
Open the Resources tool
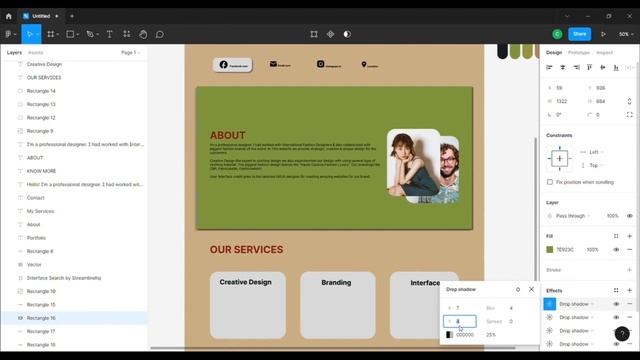tap(127, 34)
